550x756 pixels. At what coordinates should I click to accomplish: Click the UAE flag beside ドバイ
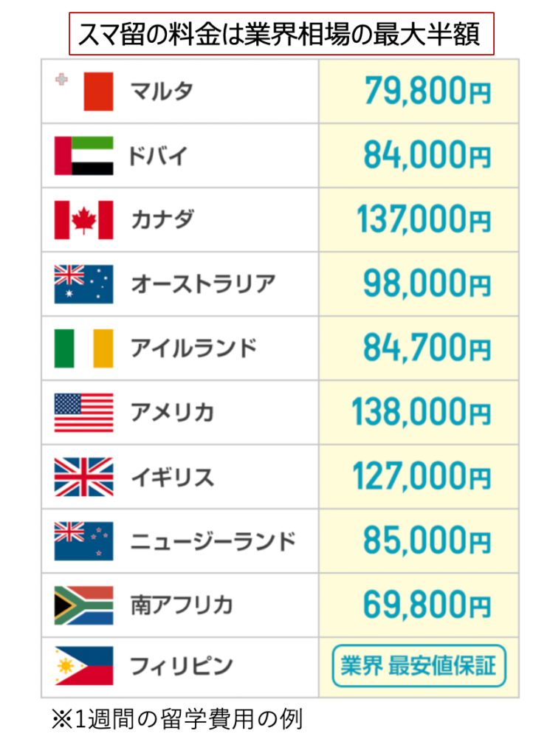click(84, 156)
